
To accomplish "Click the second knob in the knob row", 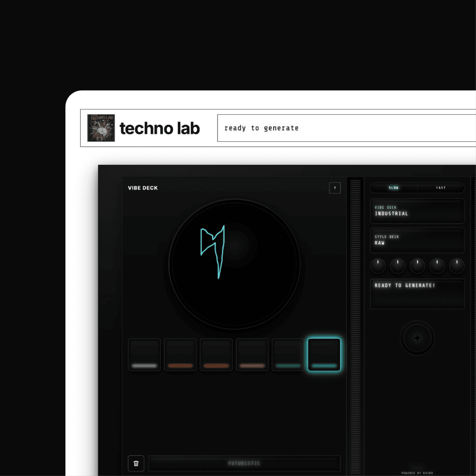I will click(x=397, y=266).
